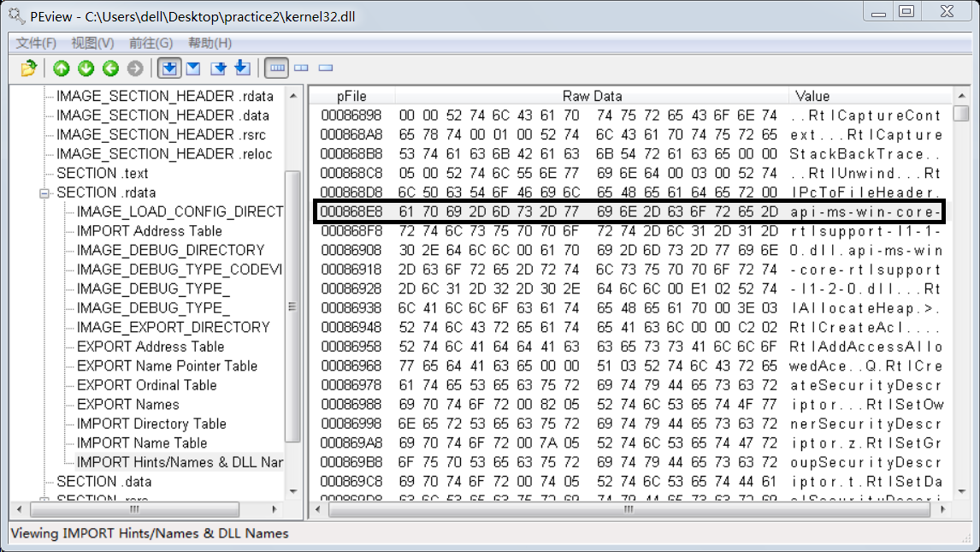Click the grayed forward-arrow navigation icon
The image size is (980, 552).
pos(134,69)
